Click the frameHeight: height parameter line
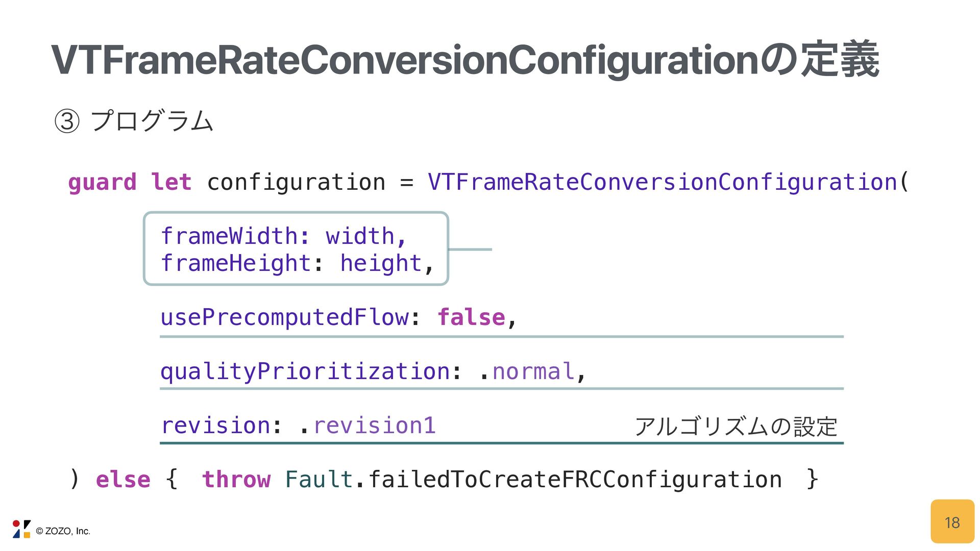 tap(298, 264)
